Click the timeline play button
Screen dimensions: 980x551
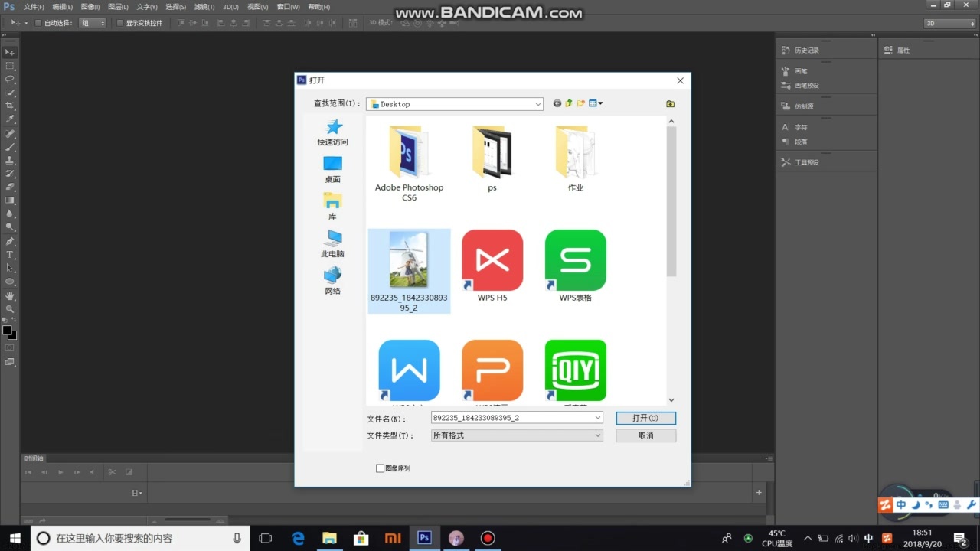[60, 472]
